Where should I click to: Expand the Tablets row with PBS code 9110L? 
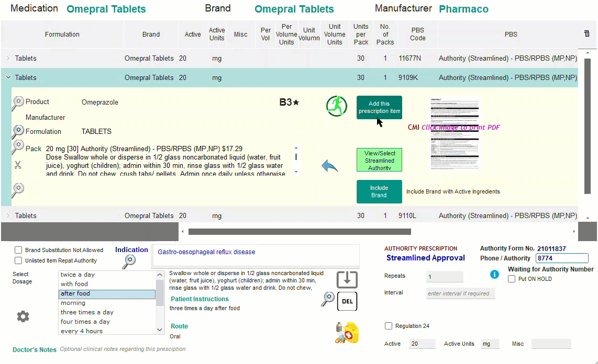pyautogui.click(x=8, y=215)
